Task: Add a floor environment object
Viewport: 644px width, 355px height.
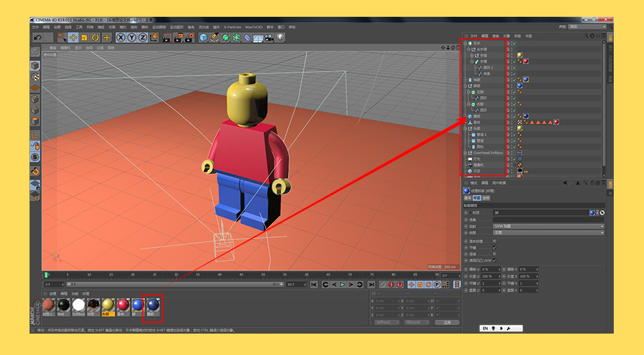Action: point(258,38)
